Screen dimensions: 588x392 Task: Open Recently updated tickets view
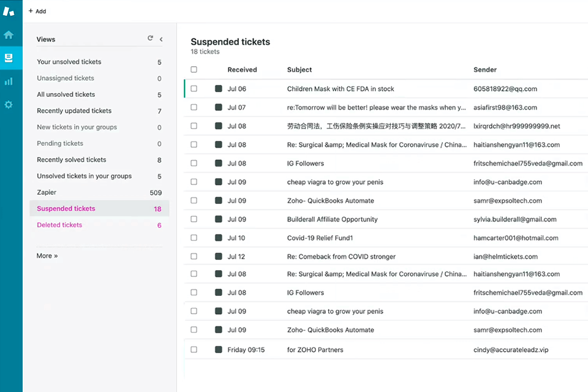(99, 111)
